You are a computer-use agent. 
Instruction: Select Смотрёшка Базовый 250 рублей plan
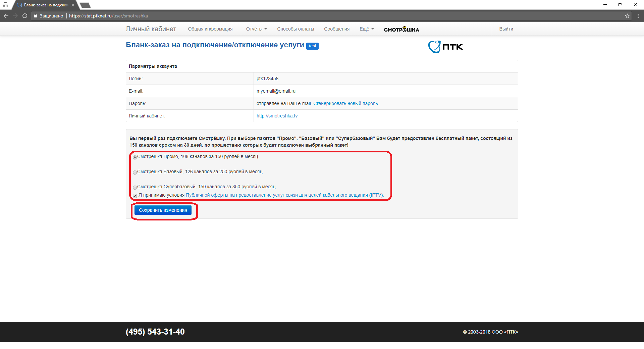135,172
